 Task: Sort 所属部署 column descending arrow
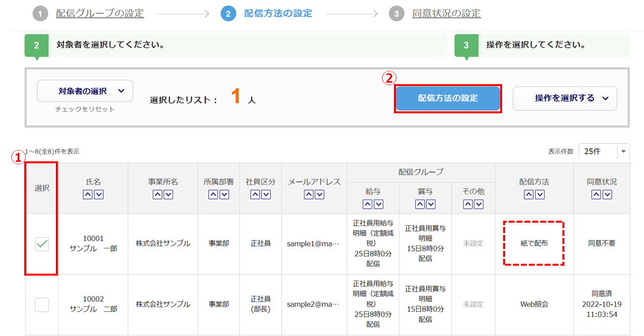[224, 194]
